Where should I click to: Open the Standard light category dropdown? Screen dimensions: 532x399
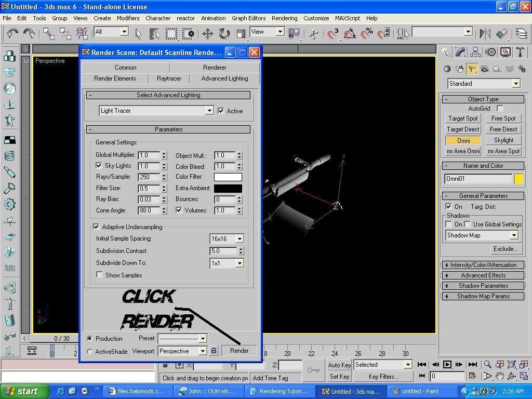click(x=516, y=84)
